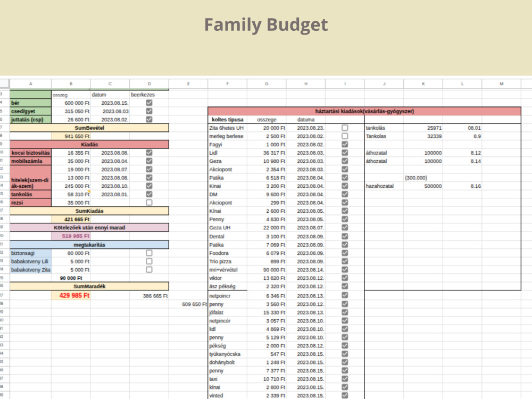This screenshot has height=399, width=532.
Task: Select the 421 665 Ft cell
Action: (71, 219)
